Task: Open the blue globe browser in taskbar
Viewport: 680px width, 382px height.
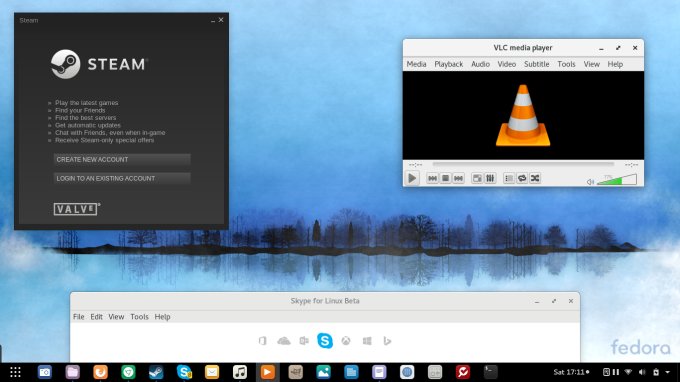Action: pos(407,372)
